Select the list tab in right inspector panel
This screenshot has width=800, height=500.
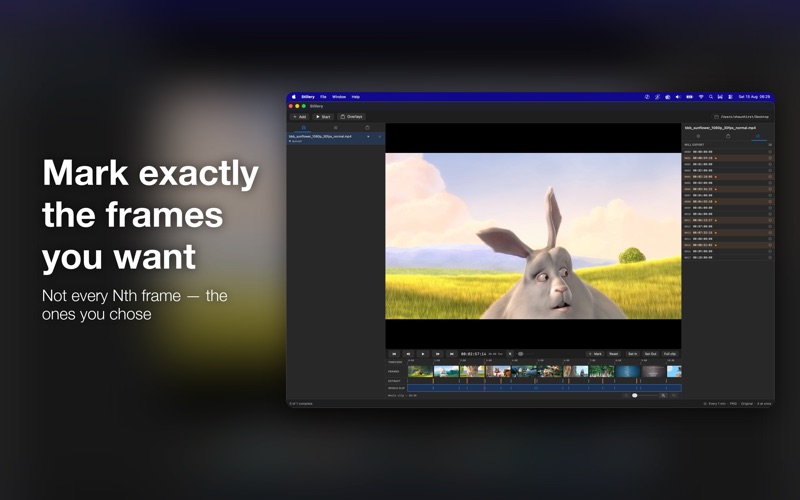pyautogui.click(x=698, y=136)
